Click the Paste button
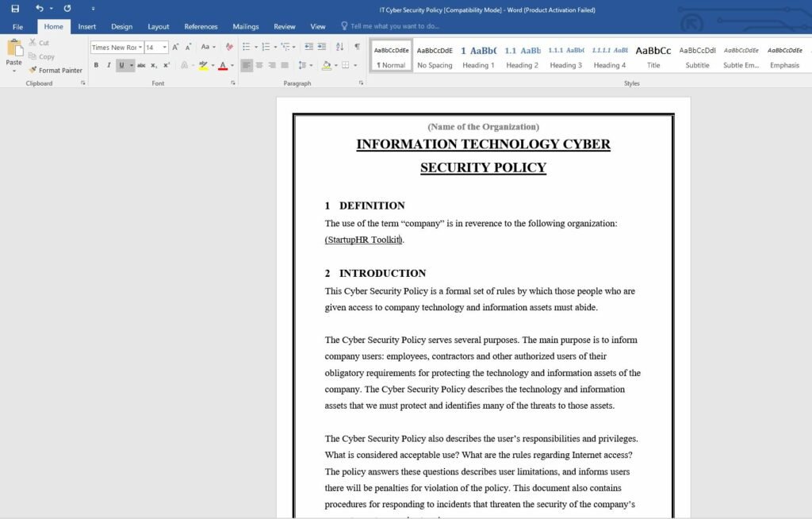Image resolution: width=812 pixels, height=519 pixels. coord(14,53)
